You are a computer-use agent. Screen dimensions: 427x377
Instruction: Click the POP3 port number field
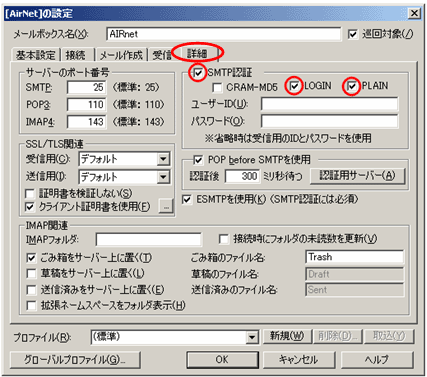[87, 105]
